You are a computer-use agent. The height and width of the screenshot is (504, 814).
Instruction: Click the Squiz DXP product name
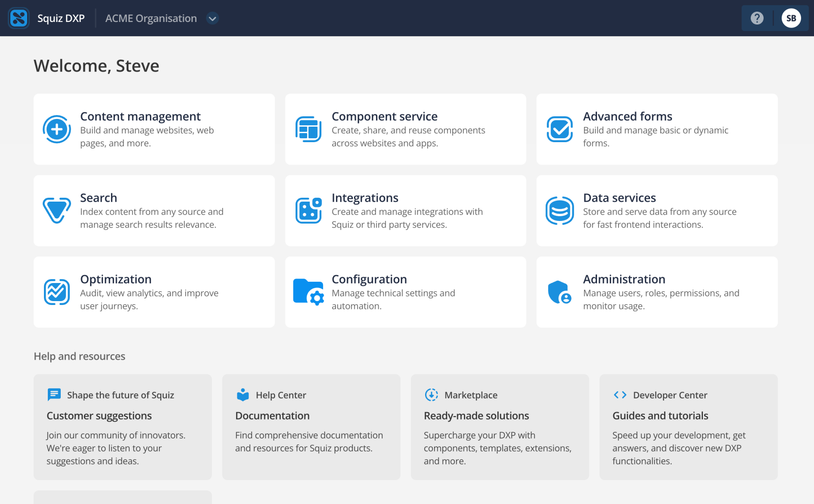pyautogui.click(x=61, y=18)
